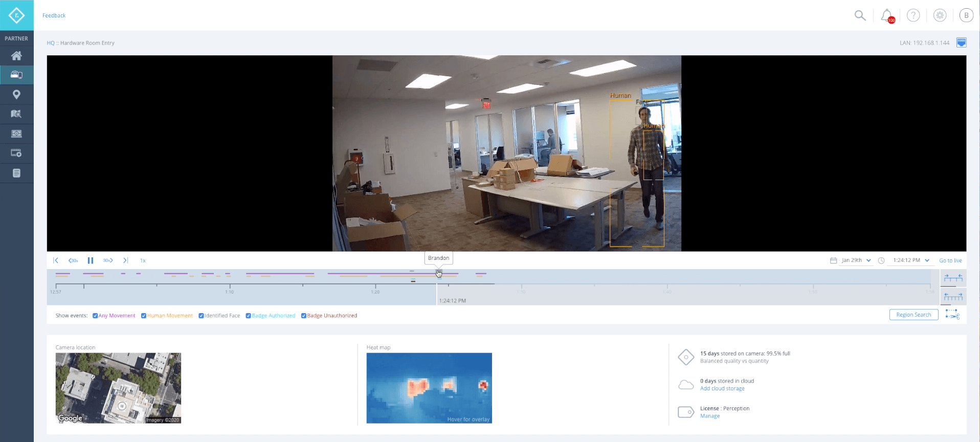Uncheck the Badge Unauthorized events checkbox
The height and width of the screenshot is (442, 980).
(304, 316)
